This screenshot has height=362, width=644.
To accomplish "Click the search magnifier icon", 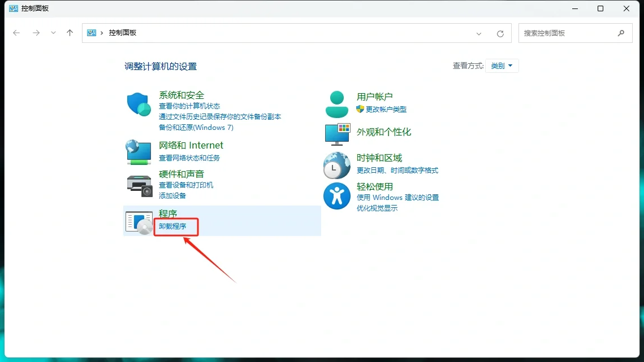I will pos(621,33).
